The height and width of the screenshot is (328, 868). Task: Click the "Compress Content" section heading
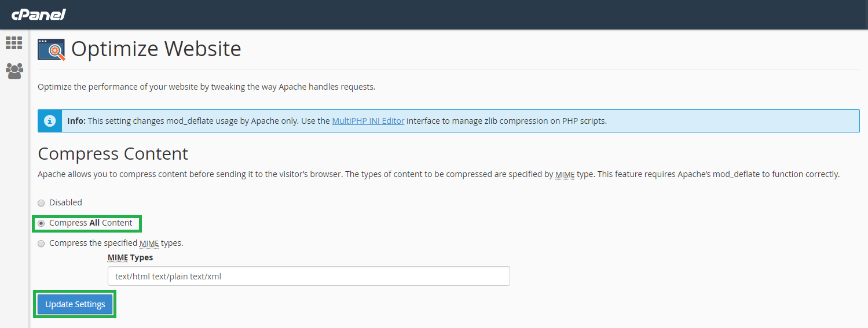[113, 153]
